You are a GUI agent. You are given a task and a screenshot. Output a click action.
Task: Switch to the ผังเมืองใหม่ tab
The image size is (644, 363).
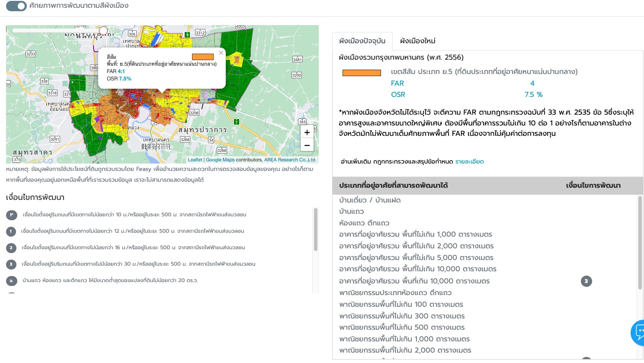(x=418, y=41)
